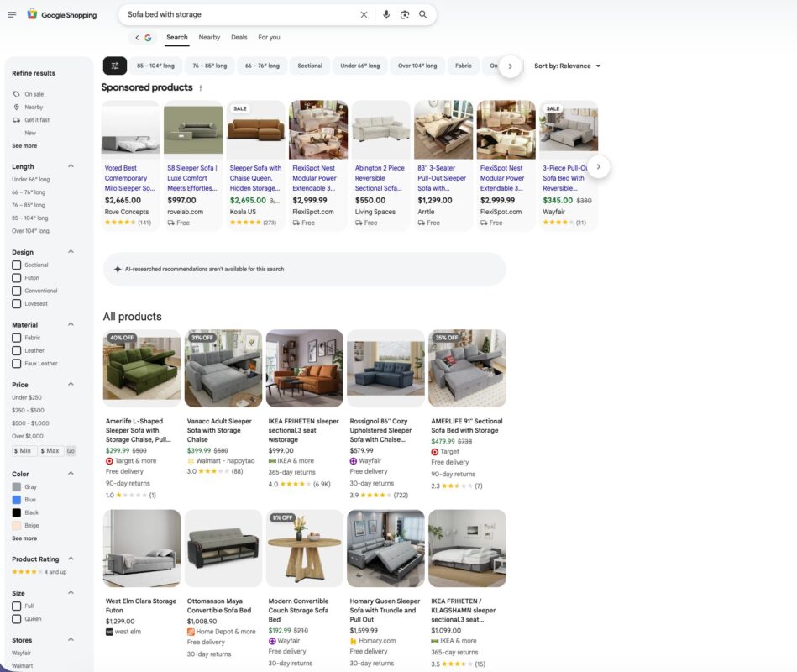Image resolution: width=797 pixels, height=672 pixels.
Task: Filter by 4 stars and up rating
Action: [39, 572]
